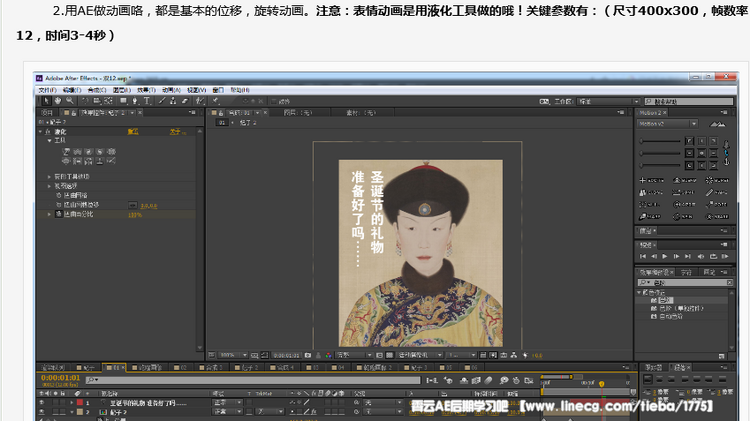
Task: Toggle stopwatch for the distortion percentage property
Action: pos(59,214)
